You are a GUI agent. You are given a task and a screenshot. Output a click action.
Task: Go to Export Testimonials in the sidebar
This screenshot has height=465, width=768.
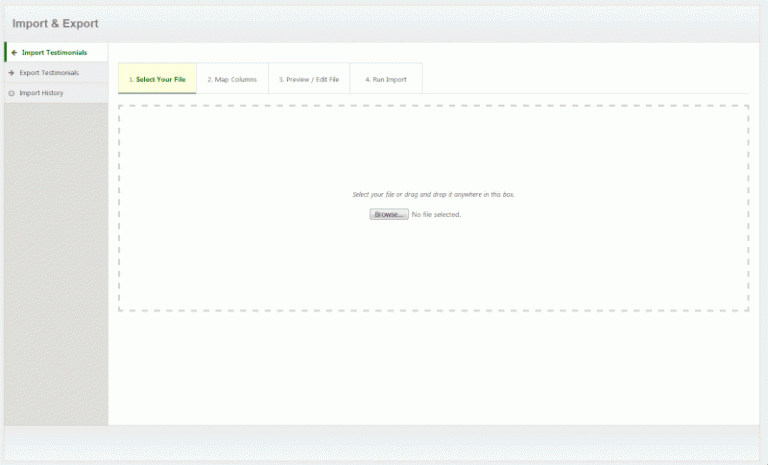pyautogui.click(x=49, y=72)
